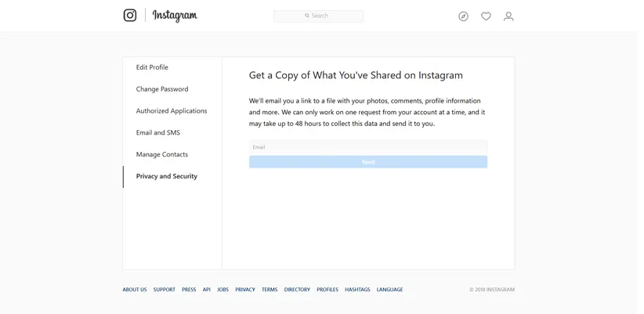Screen dimensions: 644x314
Task: Follow the Jobs link in the footer
Action: click(223, 290)
